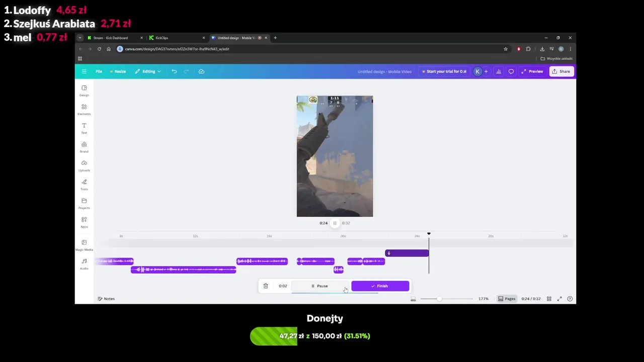Enter fullscreen presentation mode
Image resolution: width=644 pixels, height=362 pixels.
559,299
